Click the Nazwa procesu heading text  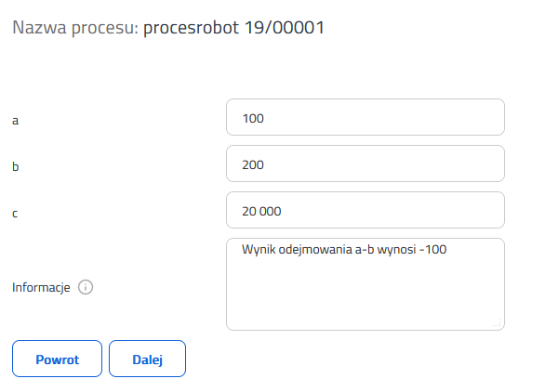75,28
